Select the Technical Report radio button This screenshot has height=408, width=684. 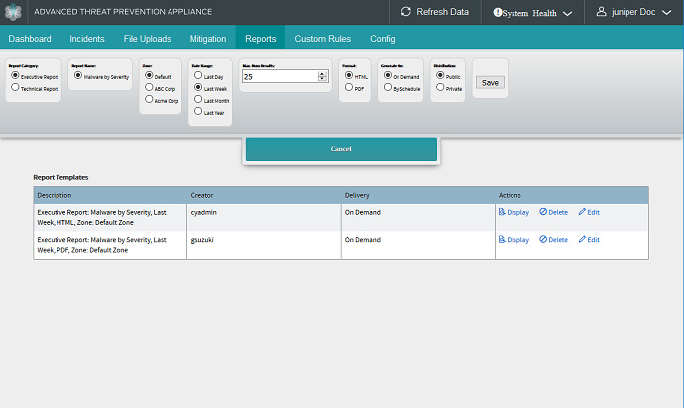point(14,88)
